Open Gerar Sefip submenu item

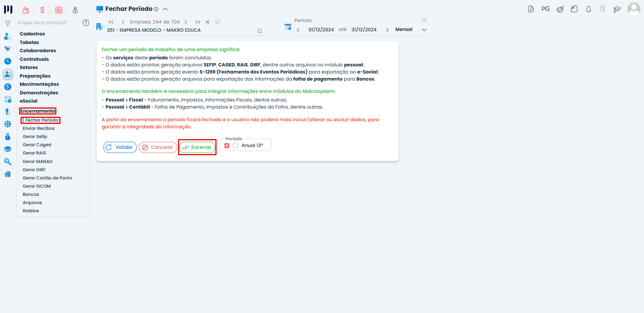tap(35, 137)
